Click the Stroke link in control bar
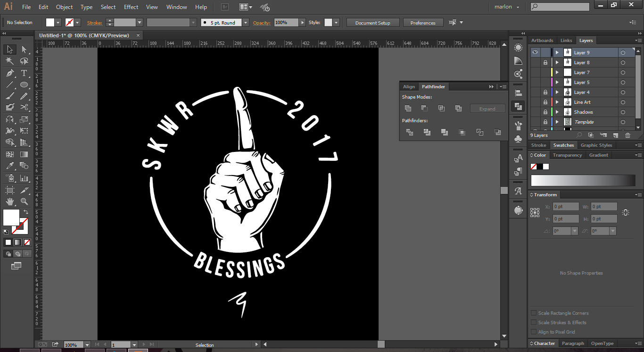644x352 pixels. click(94, 23)
